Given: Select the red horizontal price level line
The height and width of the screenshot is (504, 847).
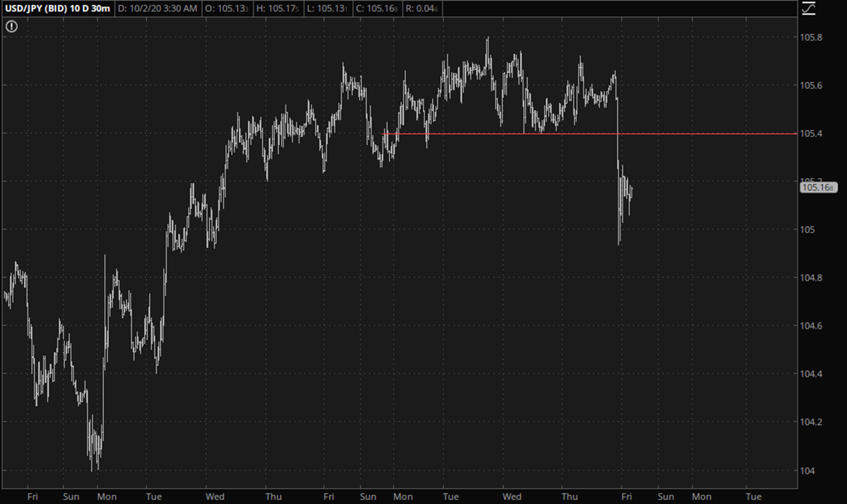Looking at the screenshot, I should click(708, 134).
